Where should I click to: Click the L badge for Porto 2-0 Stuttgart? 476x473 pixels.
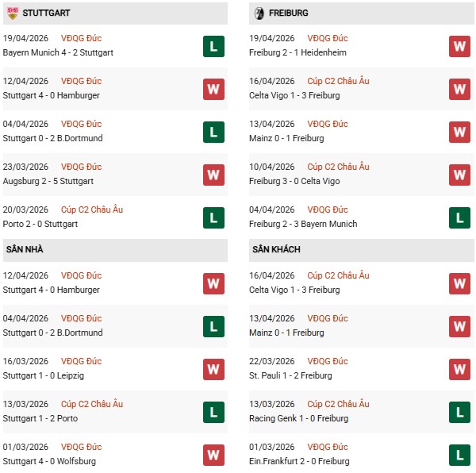[x=213, y=217]
